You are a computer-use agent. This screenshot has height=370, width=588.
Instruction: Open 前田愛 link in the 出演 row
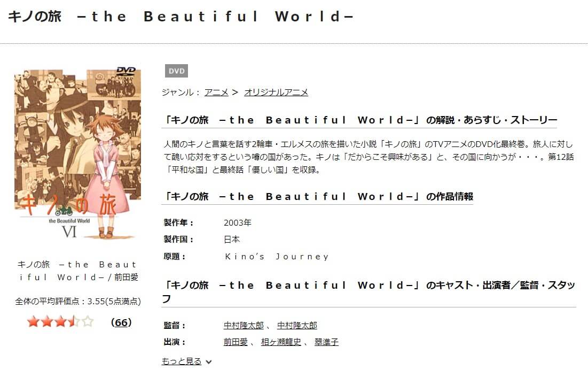tap(236, 342)
